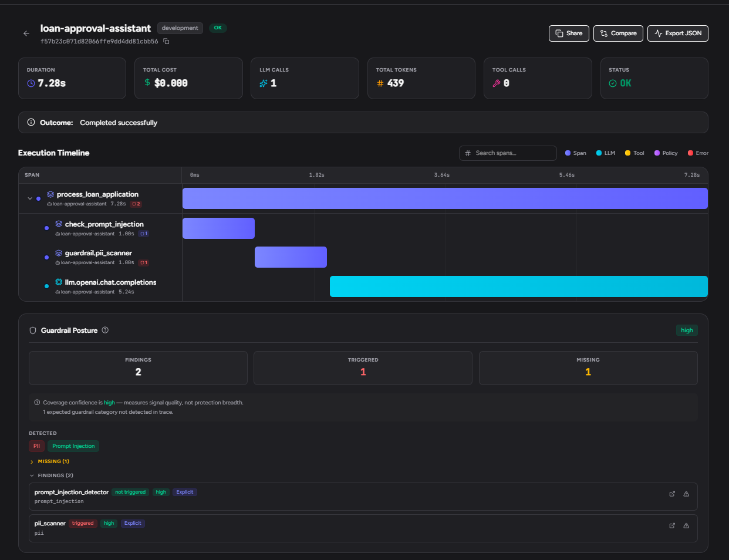
Task: Open the pii_scanner finding row
Action: pyautogui.click(x=363, y=528)
